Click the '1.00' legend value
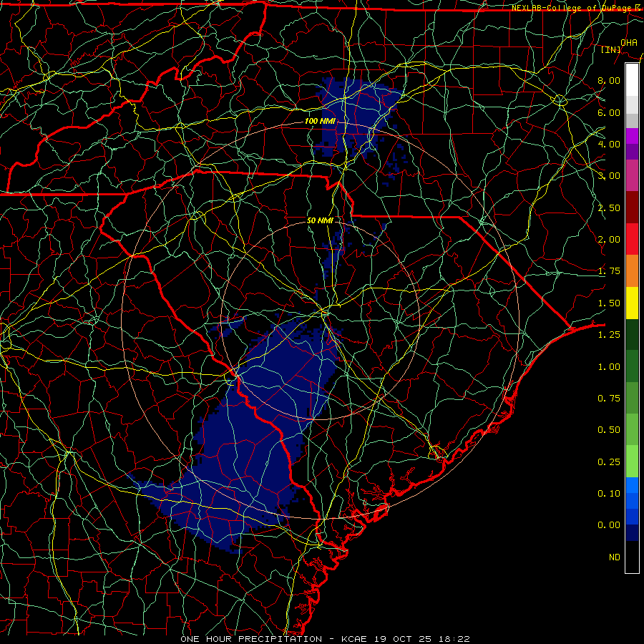The height and width of the screenshot is (644, 644). coord(609,367)
